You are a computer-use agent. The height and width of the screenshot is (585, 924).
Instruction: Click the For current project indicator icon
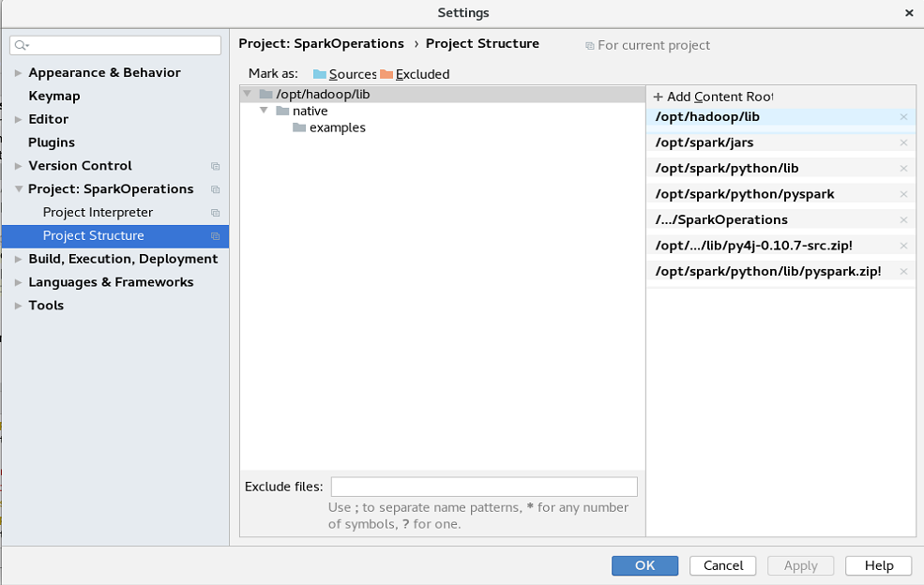pos(591,44)
